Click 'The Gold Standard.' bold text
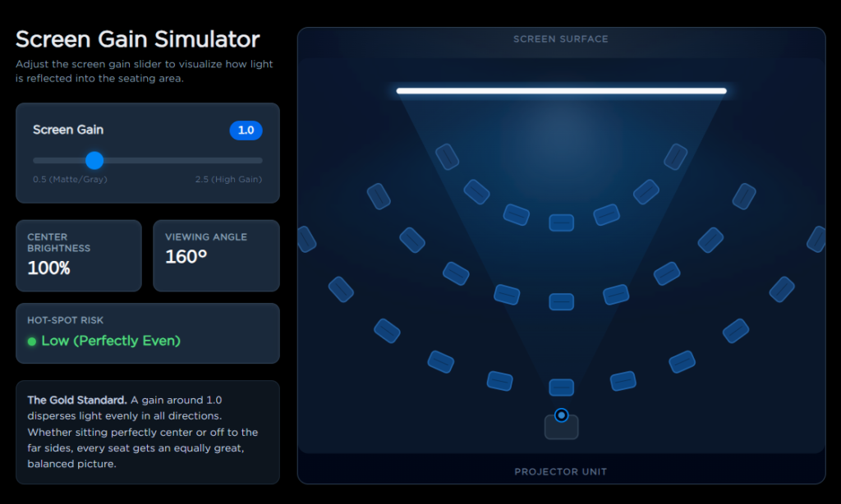The image size is (841, 504). 77,400
